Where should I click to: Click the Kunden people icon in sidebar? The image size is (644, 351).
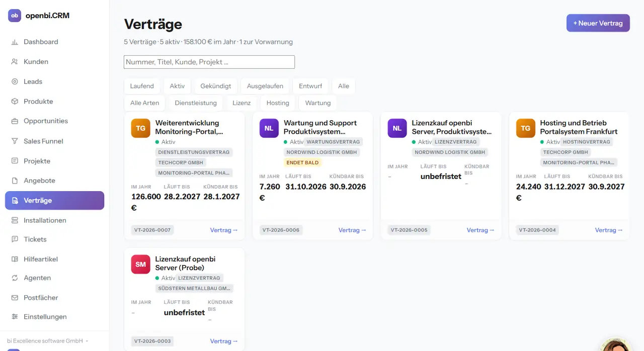(x=15, y=62)
